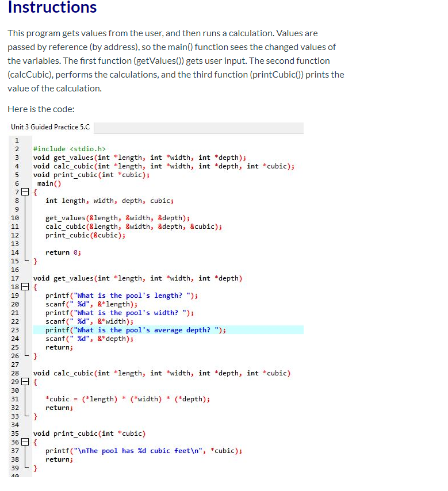Click the closing brace on line 15
This screenshot has width=448, height=491.
coord(36,261)
